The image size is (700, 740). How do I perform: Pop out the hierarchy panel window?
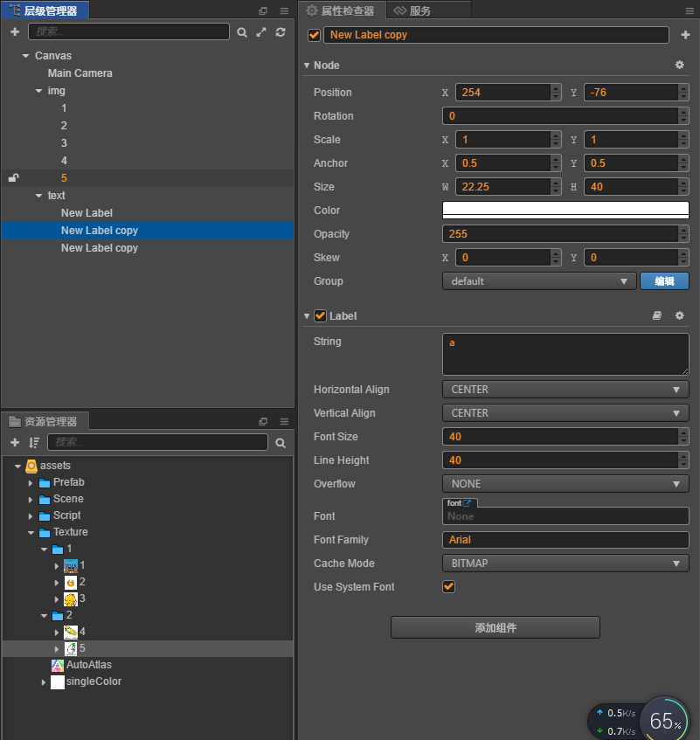coord(263,10)
